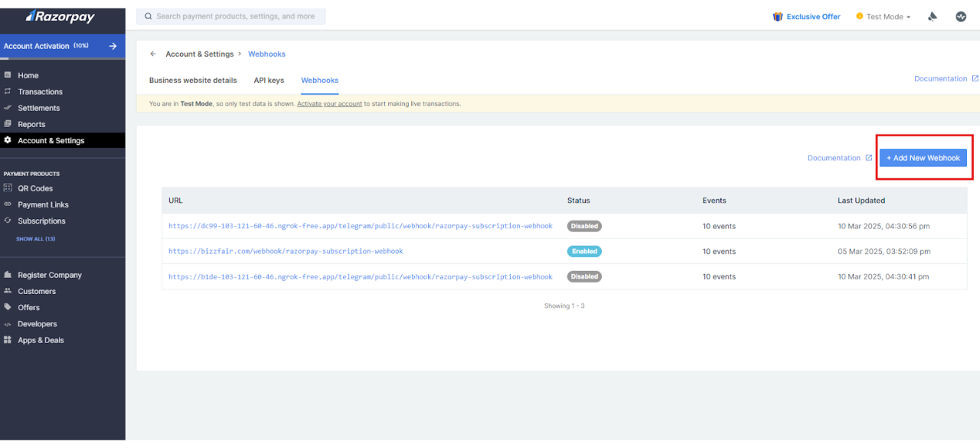The image size is (980, 448).
Task: Click the 05 Mar 2025, 03:52:09 pm timestamp
Action: point(884,251)
